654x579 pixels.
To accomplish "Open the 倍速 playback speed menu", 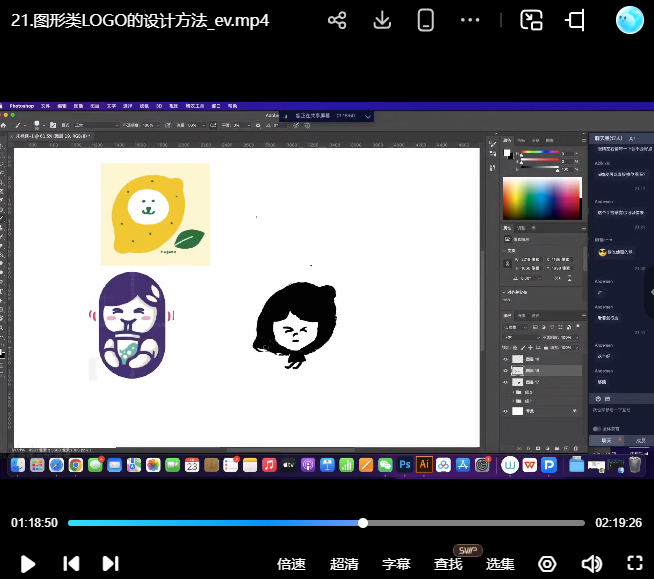I will pyautogui.click(x=291, y=564).
